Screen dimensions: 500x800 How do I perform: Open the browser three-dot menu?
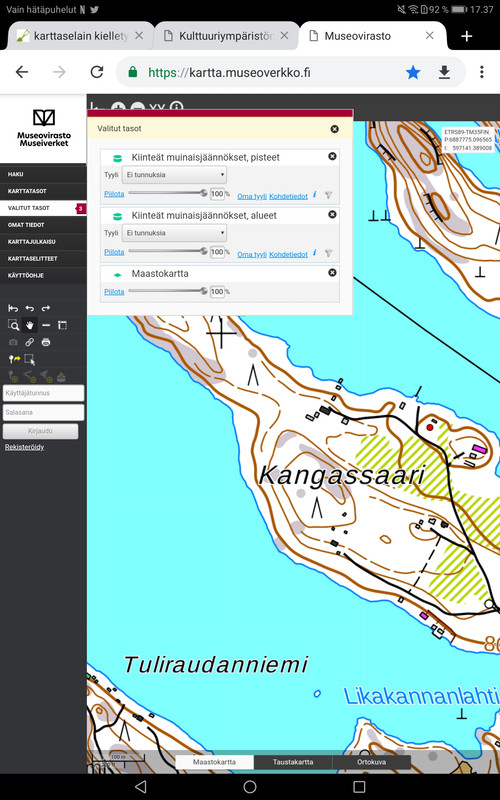482,72
